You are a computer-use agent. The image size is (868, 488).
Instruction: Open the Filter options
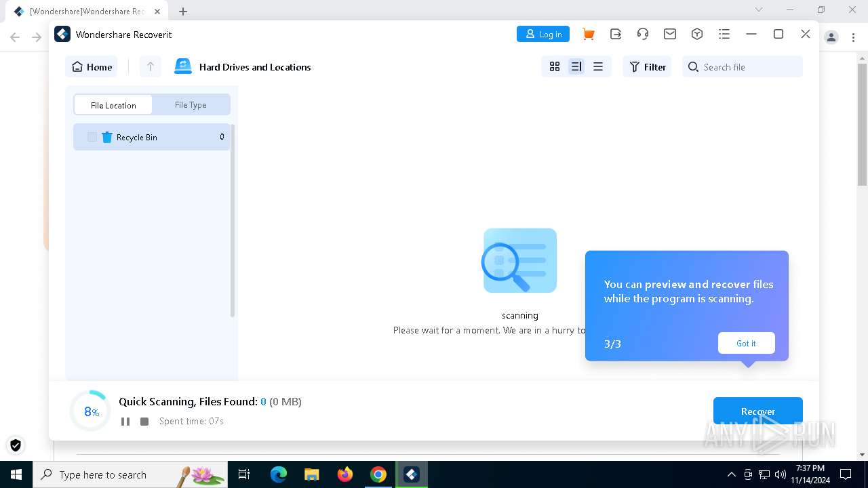click(x=648, y=66)
